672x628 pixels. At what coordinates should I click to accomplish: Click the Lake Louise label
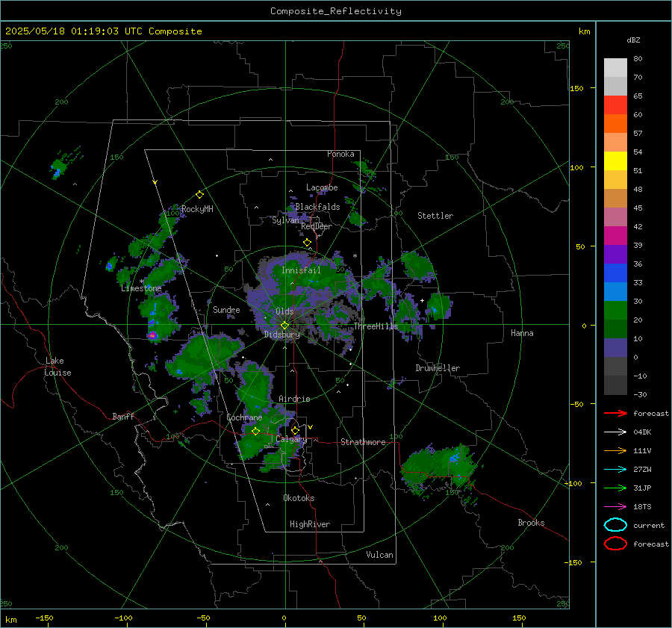tap(57, 367)
